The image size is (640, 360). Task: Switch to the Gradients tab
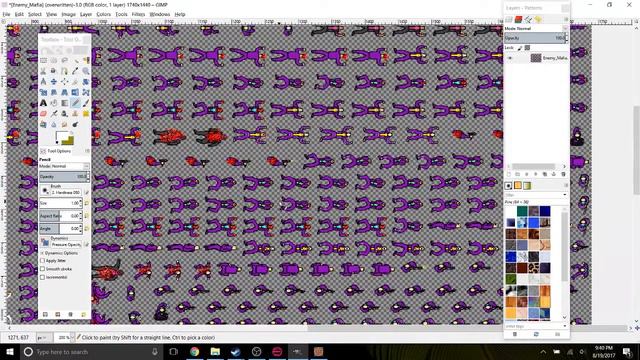527,186
